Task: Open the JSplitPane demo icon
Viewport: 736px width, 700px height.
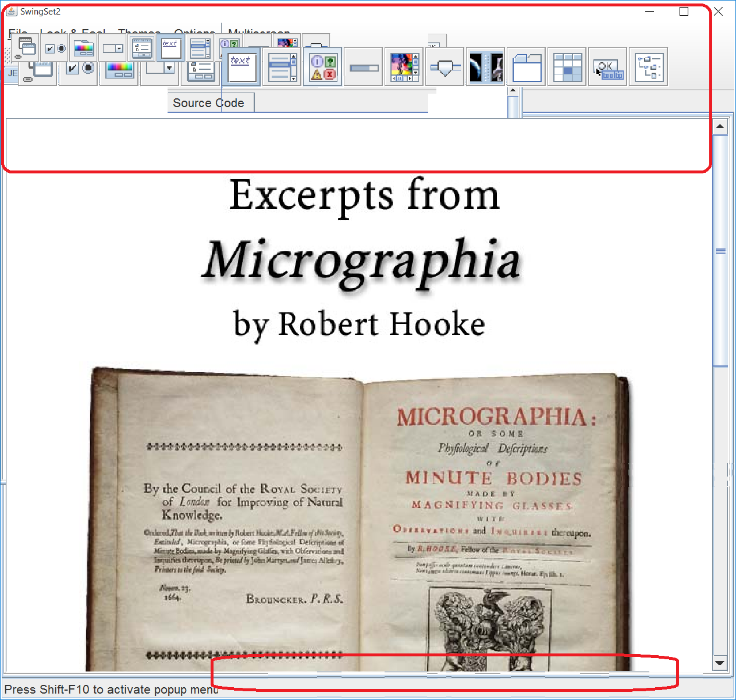Action: (485, 67)
